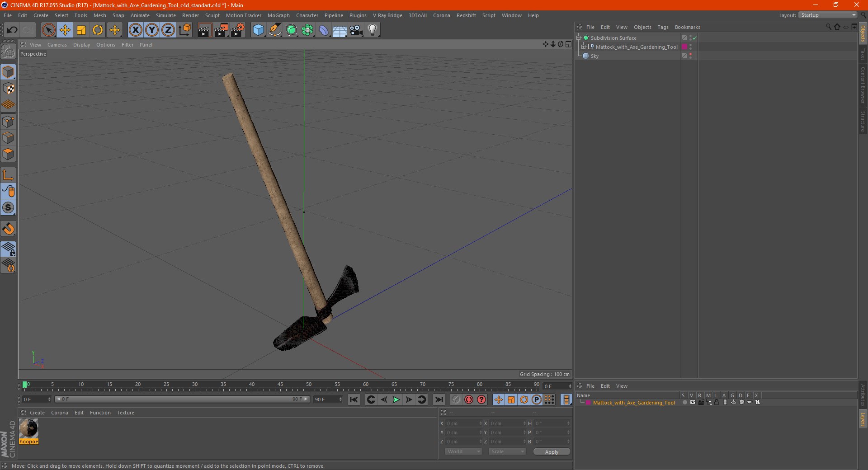The width and height of the screenshot is (868, 470).
Task: Jump to start of animation
Action: [x=354, y=399]
